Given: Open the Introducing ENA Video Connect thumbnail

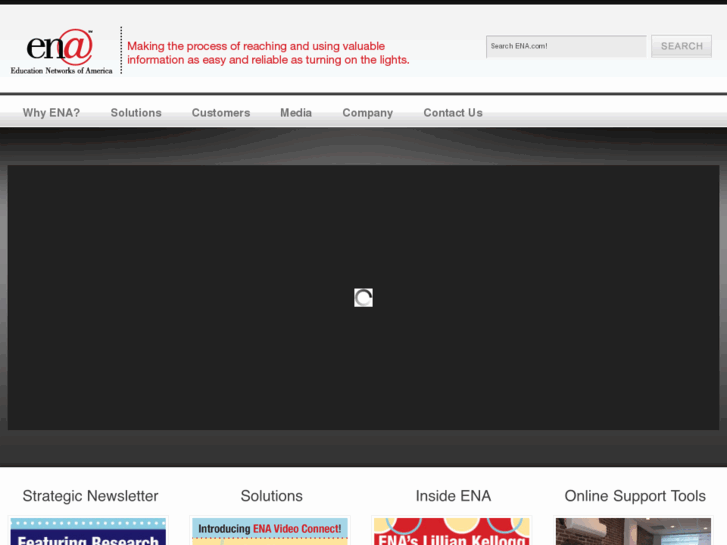Looking at the screenshot, I should click(x=270, y=532).
